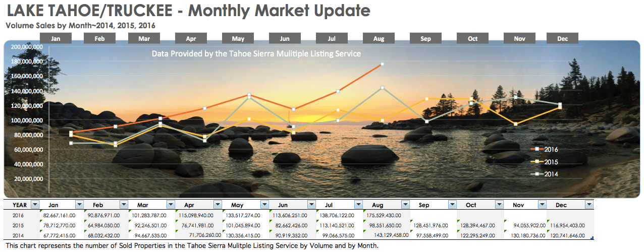Click the 100,000,000 axis label
Screen dimensions: 644x252
pos(26,120)
